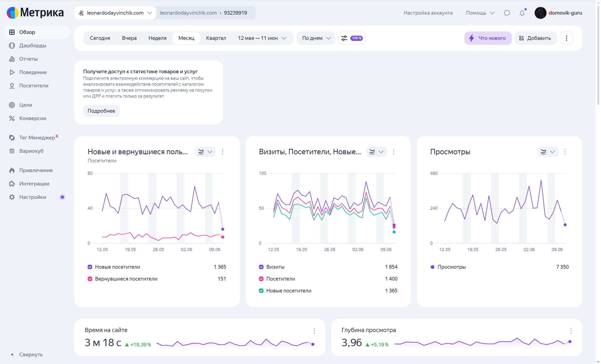Uncheck Вернувшиеся посетители checkbox
Image resolution: width=601 pixels, height=364 pixels.
coord(90,279)
